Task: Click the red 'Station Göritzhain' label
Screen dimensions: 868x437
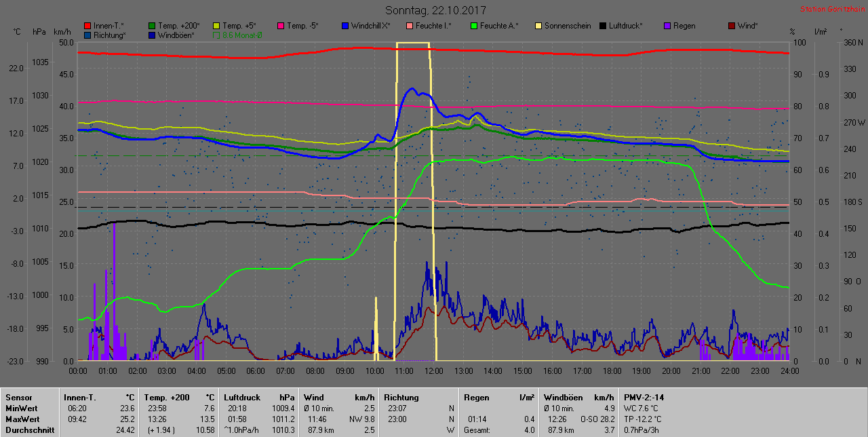Action: [x=831, y=9]
